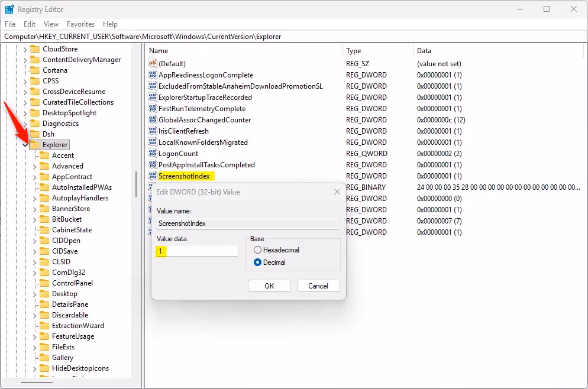Close the Edit DWORD dialog with X

click(337, 192)
